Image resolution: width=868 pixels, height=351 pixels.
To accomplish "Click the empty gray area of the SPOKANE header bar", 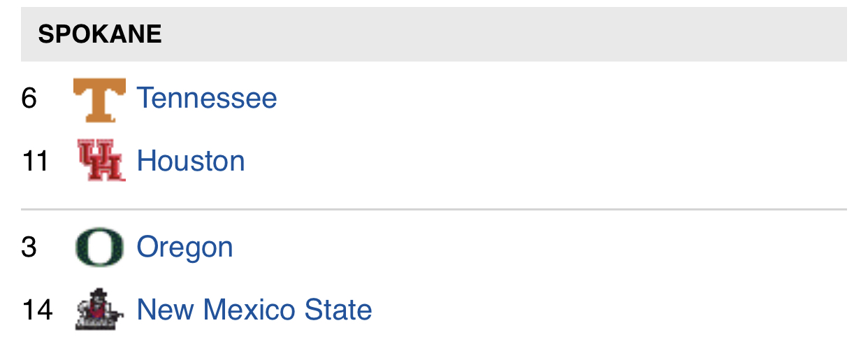I will 503,34.
